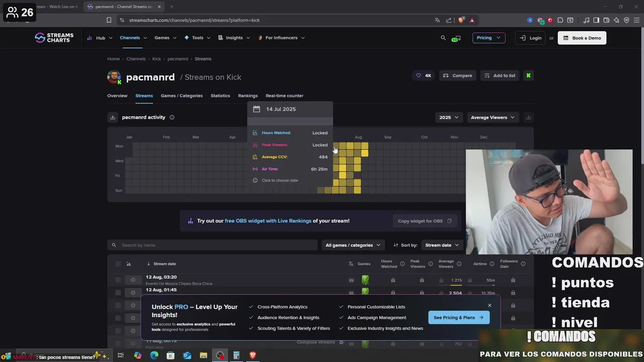This screenshot has height=362, width=644.
Task: Open info icon next to pacmanrd activity
Action: 172,117
